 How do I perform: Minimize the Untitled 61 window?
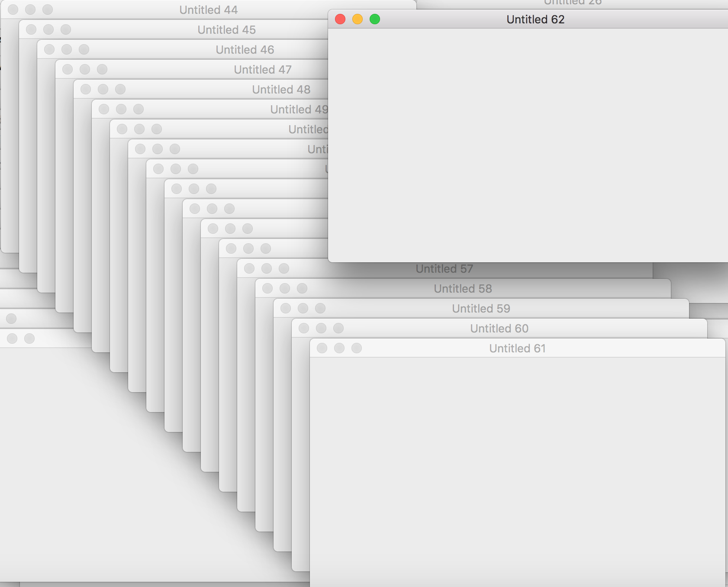339,348
